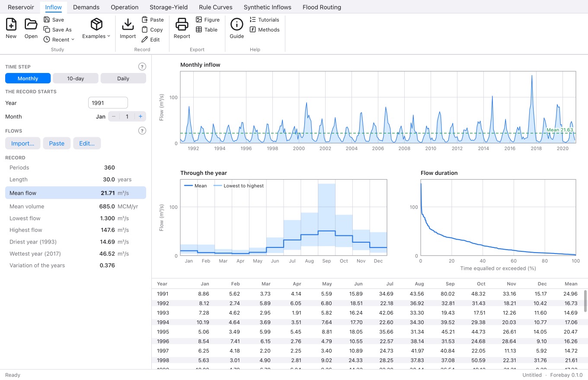This screenshot has height=380, width=588.
Task: Open the Synthetic Inflows tab
Action: (268, 7)
